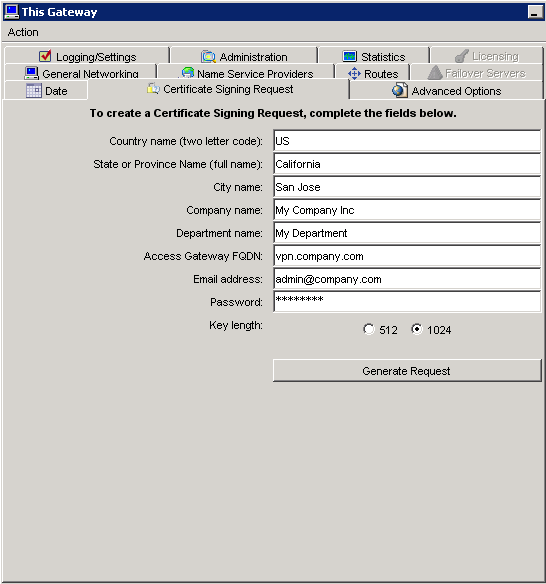Click the Date calendar icon
The image size is (546, 584).
tap(34, 91)
